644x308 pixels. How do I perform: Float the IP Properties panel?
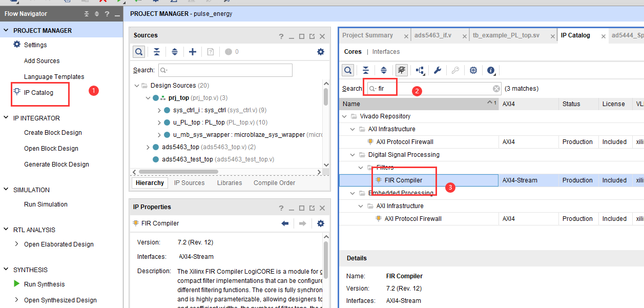pos(312,208)
